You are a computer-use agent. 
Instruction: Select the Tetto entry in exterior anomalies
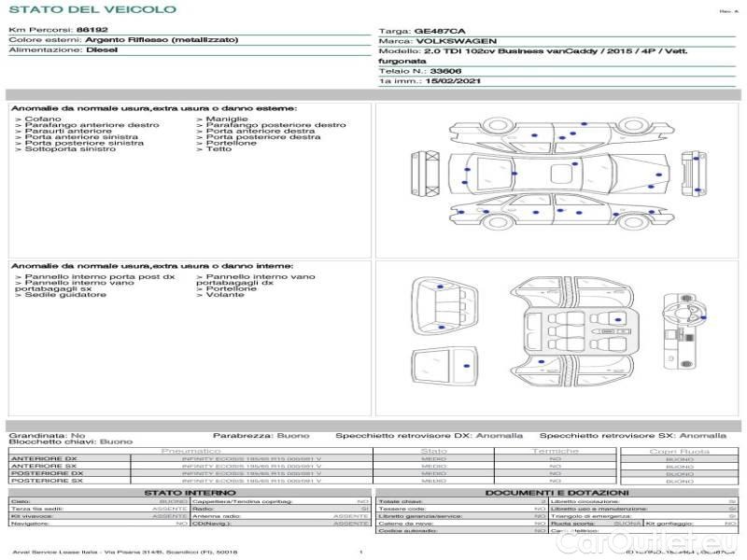tap(218, 149)
